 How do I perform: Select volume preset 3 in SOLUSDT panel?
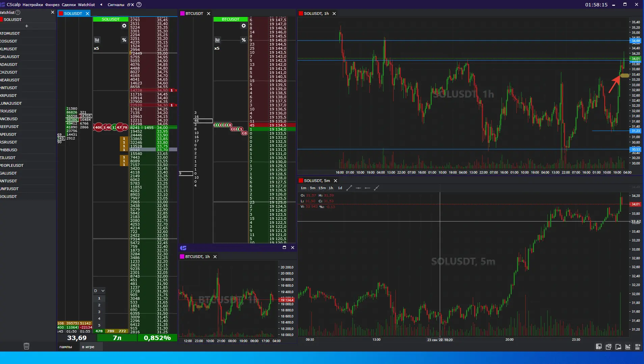click(x=99, y=312)
